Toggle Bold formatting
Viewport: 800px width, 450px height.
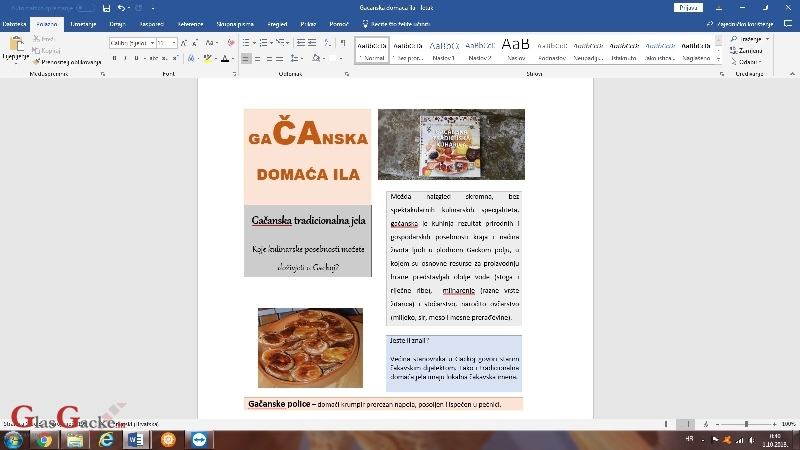tap(114, 59)
